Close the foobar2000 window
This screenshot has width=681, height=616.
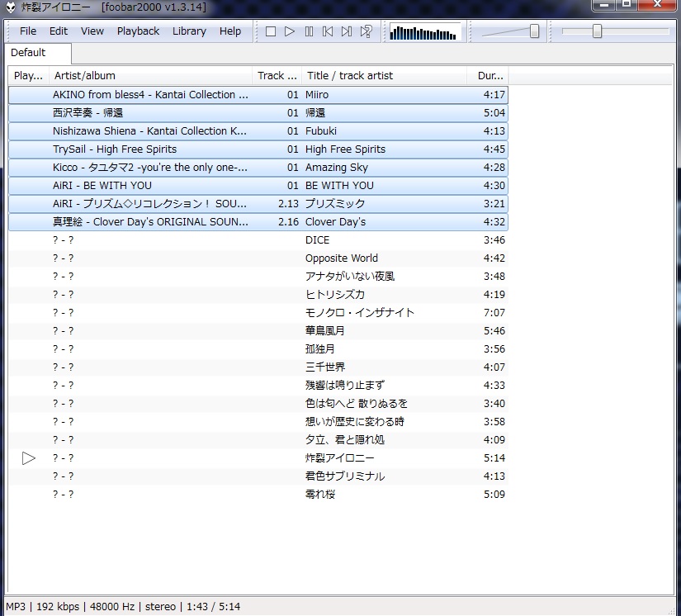pyautogui.click(x=658, y=4)
